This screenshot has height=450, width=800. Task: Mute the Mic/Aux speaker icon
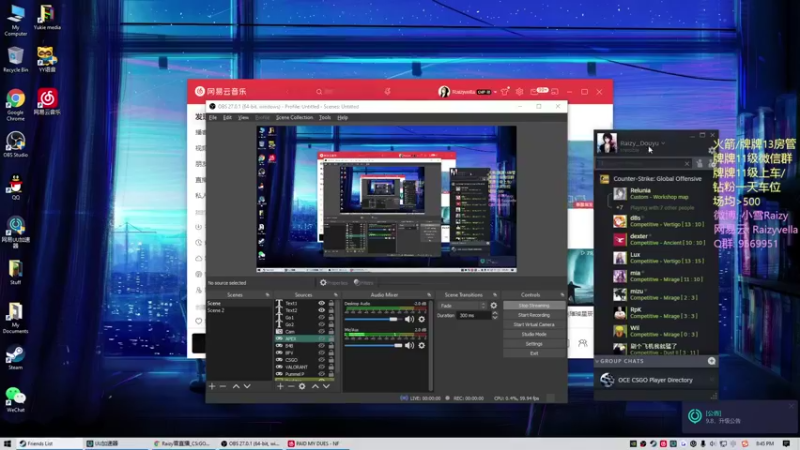click(409, 345)
